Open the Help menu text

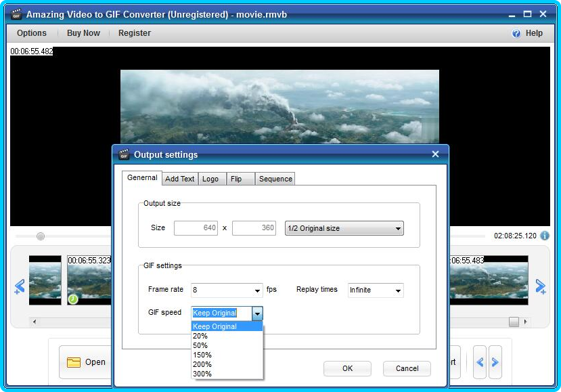coord(534,33)
